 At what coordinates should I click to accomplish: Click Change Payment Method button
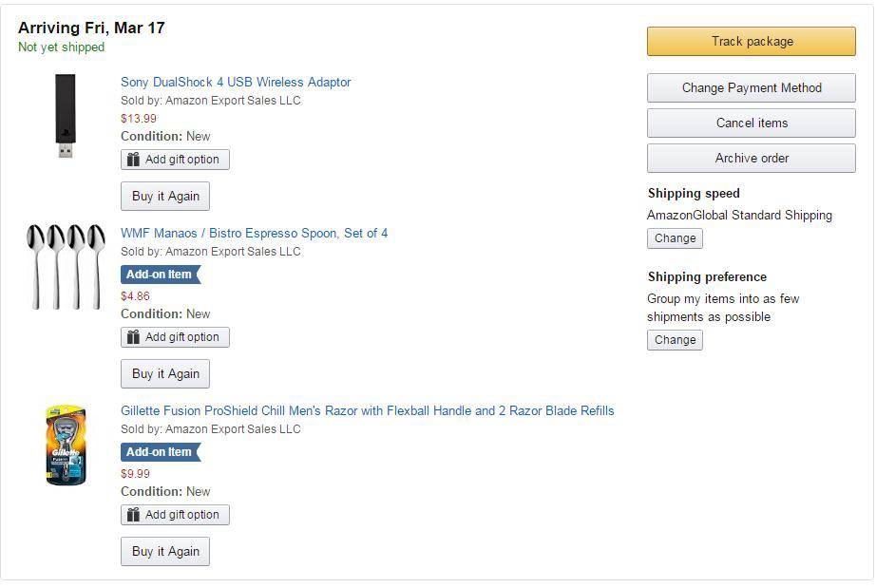(x=752, y=88)
